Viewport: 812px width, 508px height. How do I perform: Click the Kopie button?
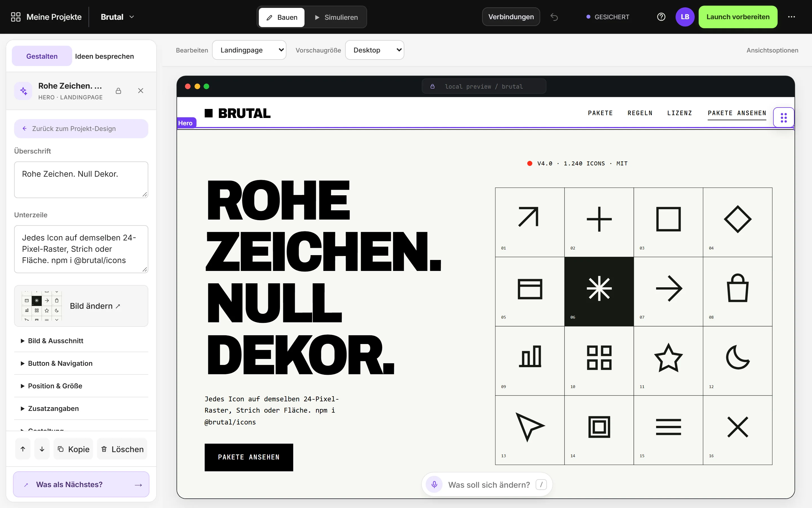pyautogui.click(x=74, y=449)
